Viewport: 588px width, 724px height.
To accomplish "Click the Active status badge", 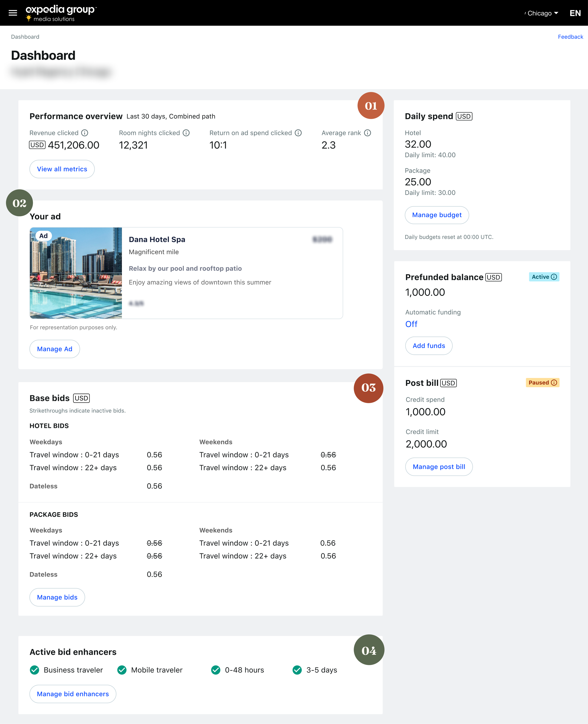I will [x=544, y=277].
